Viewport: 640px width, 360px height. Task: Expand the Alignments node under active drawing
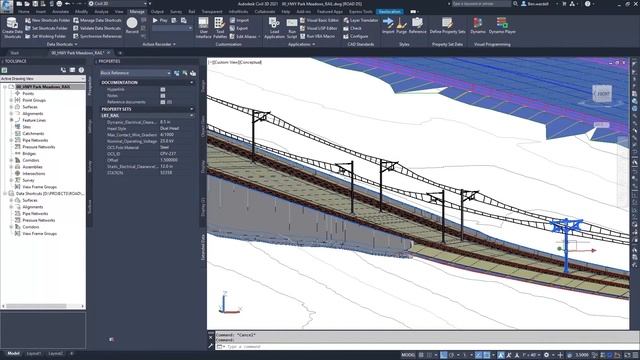tap(11, 113)
